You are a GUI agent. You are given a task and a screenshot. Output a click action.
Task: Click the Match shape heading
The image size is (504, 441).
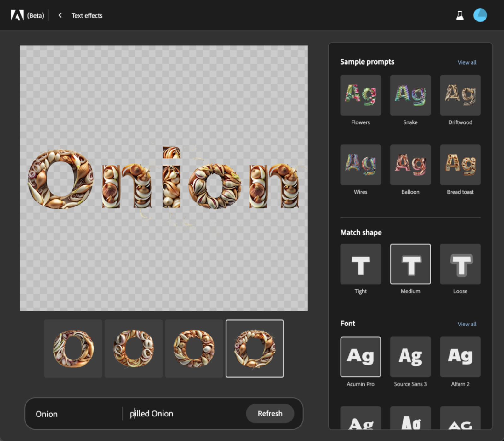pyautogui.click(x=361, y=233)
